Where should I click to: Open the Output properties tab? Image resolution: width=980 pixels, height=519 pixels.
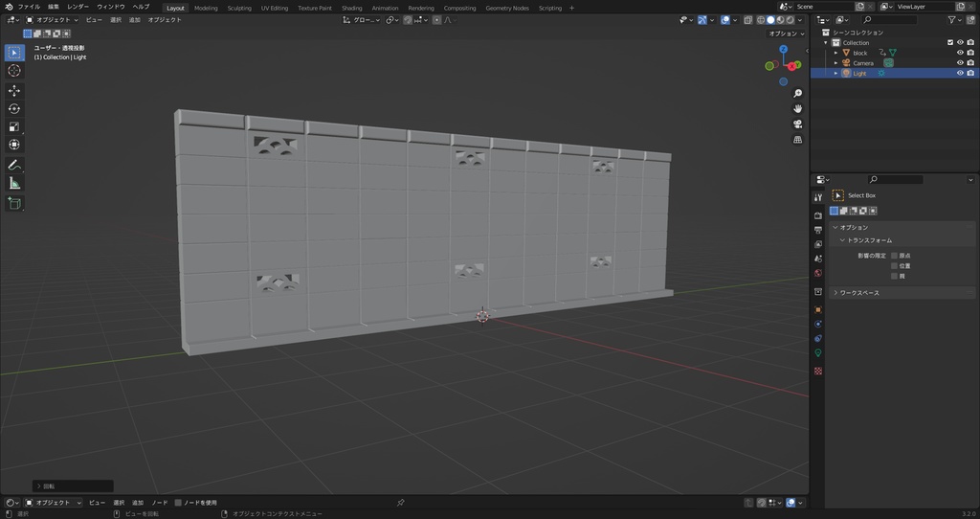click(x=818, y=230)
